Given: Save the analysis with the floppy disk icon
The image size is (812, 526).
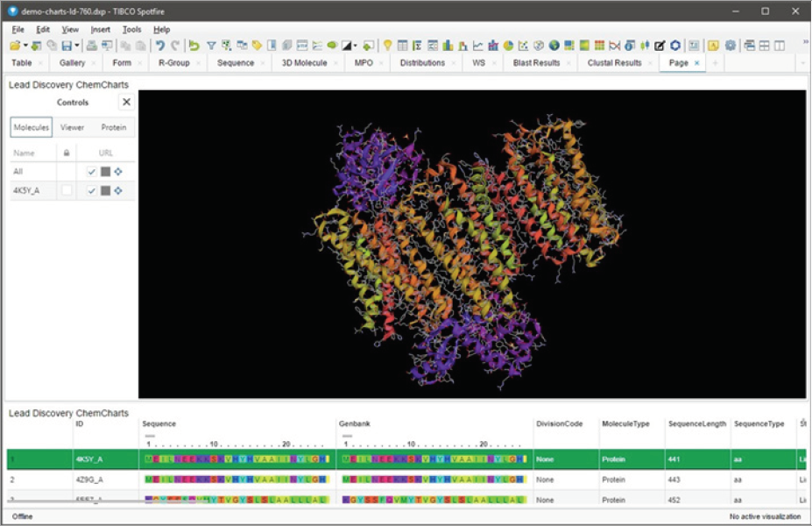Looking at the screenshot, I should point(67,46).
